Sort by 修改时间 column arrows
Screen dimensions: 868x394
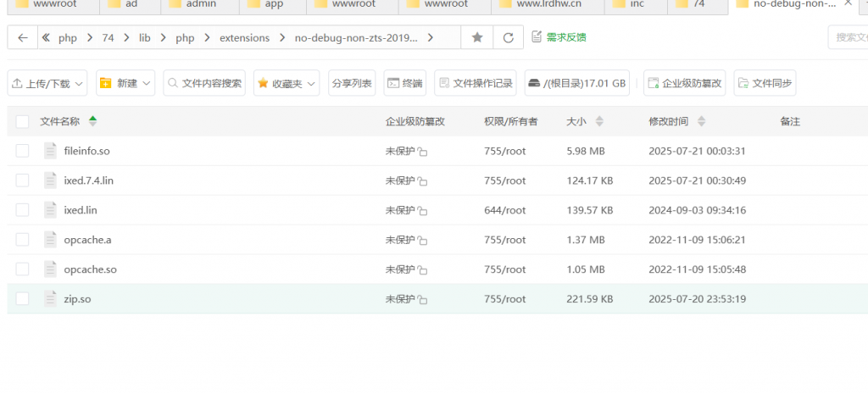click(701, 121)
